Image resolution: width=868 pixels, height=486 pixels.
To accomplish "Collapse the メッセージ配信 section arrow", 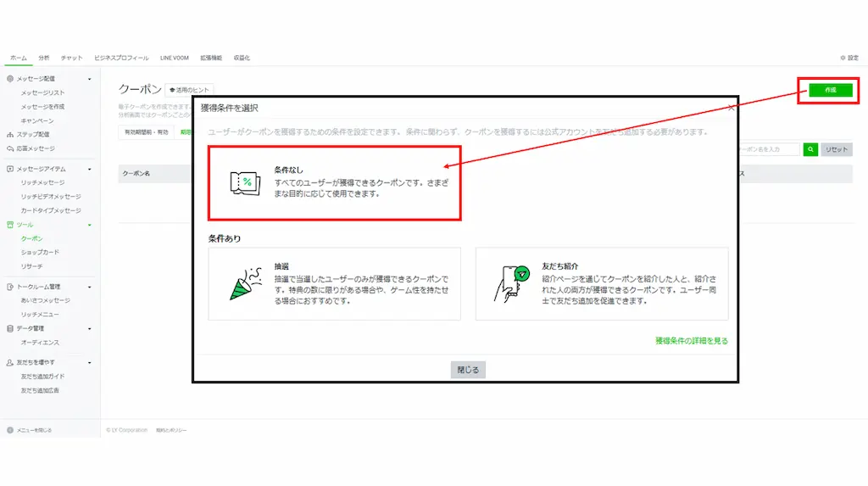I will point(90,79).
